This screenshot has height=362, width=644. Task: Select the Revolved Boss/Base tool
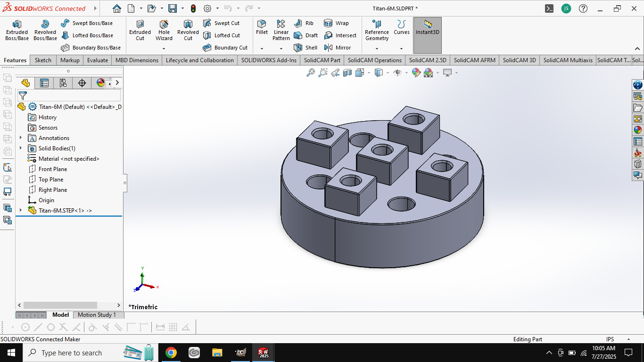pyautogui.click(x=45, y=30)
